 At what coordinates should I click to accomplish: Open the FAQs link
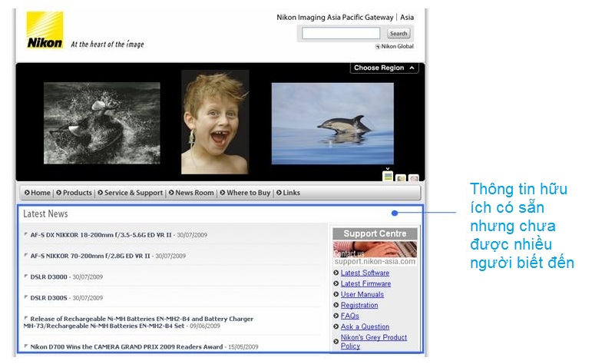[349, 316]
